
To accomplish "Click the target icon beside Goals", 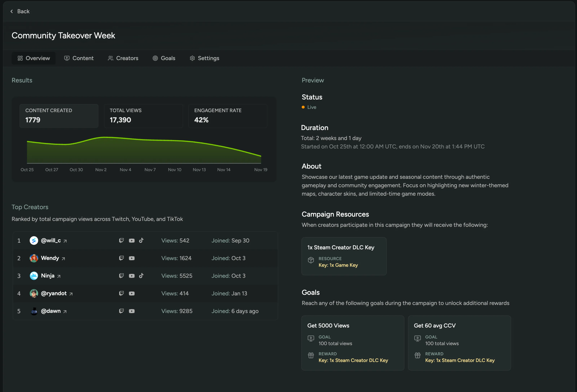I will point(155,58).
